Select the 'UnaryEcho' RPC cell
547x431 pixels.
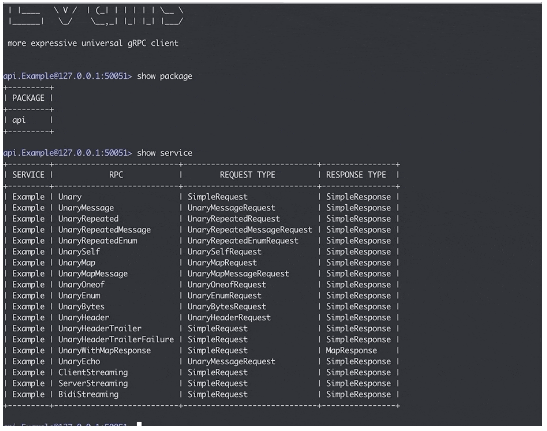click(x=79, y=362)
